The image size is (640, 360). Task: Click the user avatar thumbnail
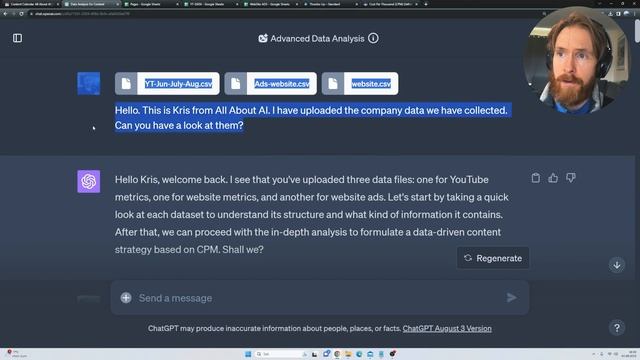coord(89,84)
